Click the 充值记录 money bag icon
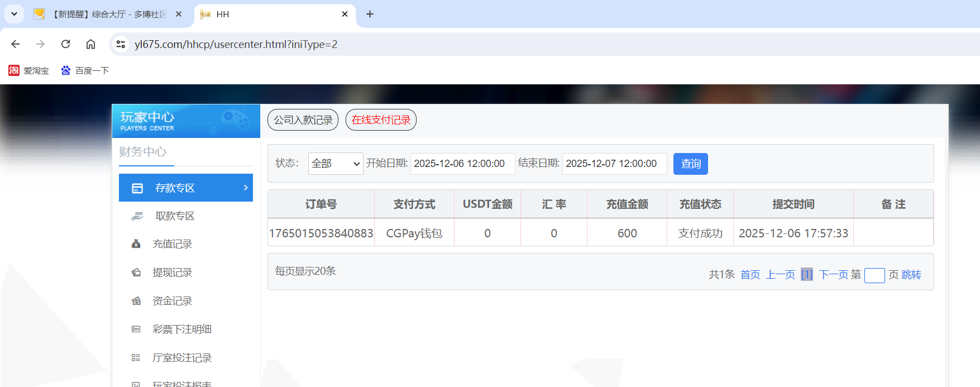980x387 pixels. (136, 244)
